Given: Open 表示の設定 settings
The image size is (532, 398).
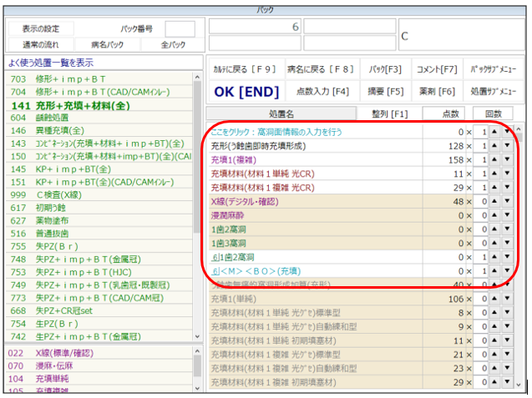Looking at the screenshot, I should pyautogui.click(x=39, y=29).
